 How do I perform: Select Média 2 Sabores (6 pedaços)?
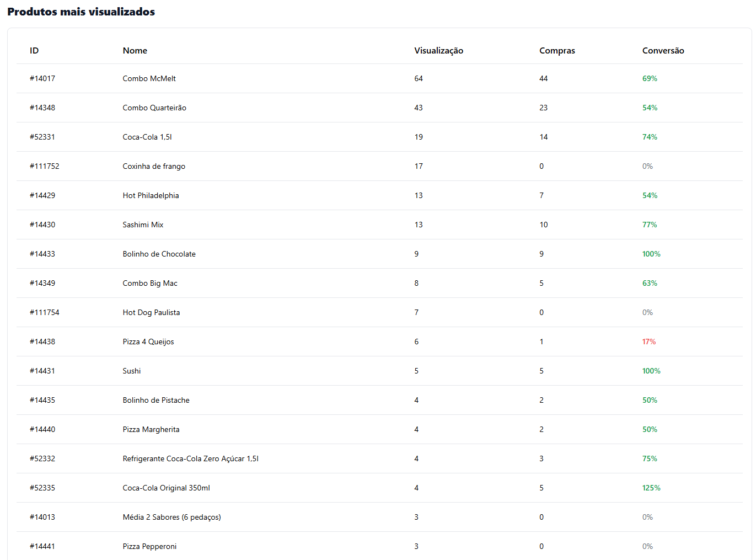pos(171,517)
